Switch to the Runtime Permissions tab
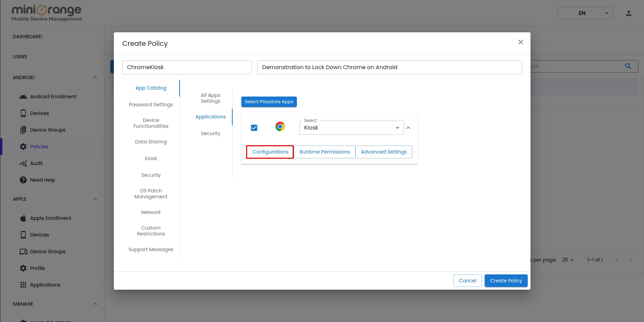Viewport: 644px width, 322px height. pos(324,152)
